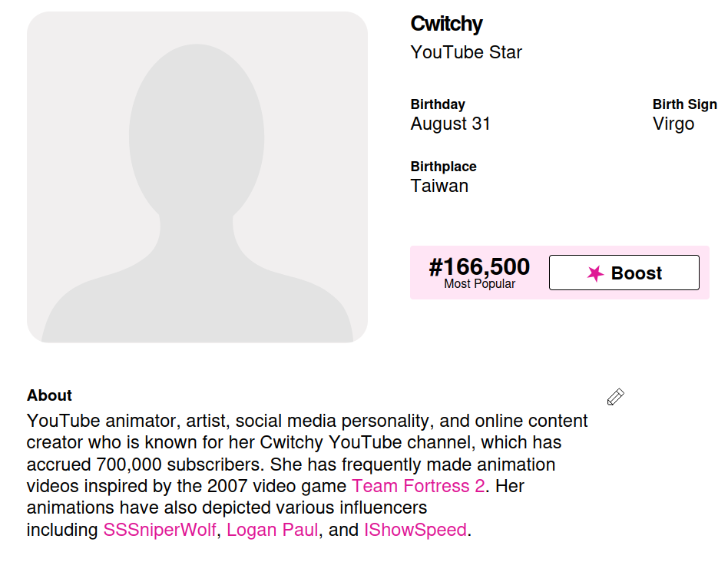Click the YouTube Star profession text

[466, 52]
